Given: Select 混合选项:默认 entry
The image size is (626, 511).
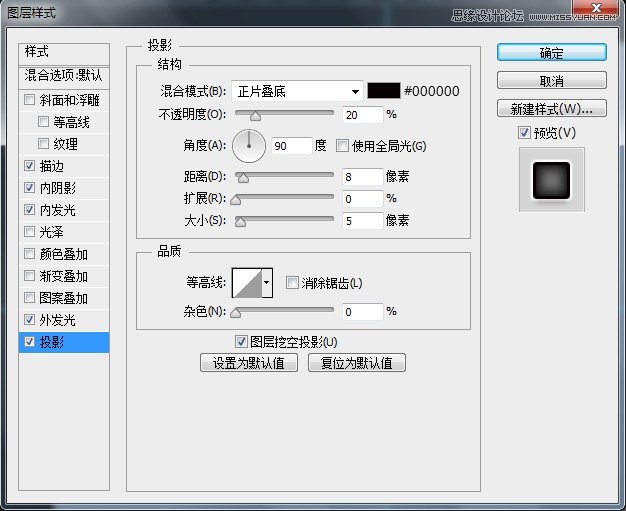Looking at the screenshot, I should [x=64, y=76].
